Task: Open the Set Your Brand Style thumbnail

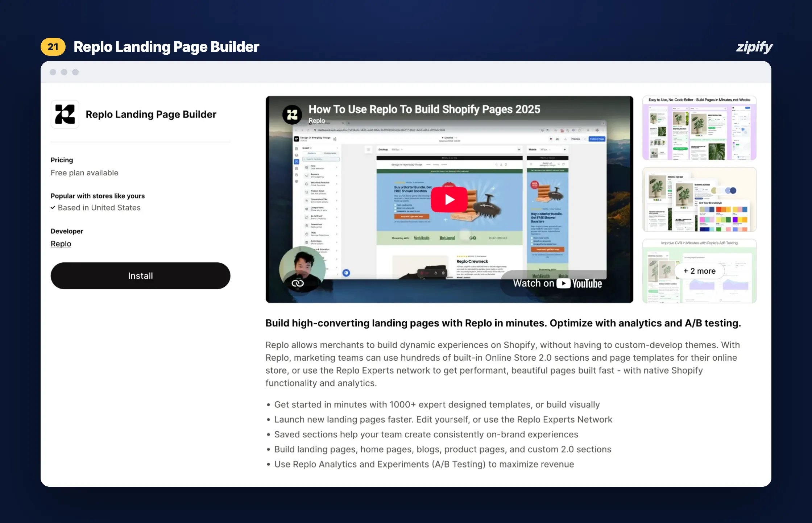Action: [x=699, y=199]
